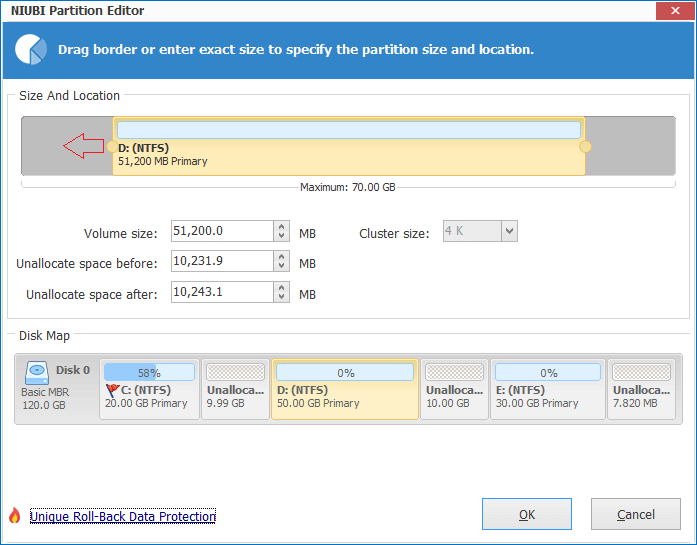Image resolution: width=697 pixels, height=545 pixels.
Task: Click the Cluster size label
Action: point(394,234)
